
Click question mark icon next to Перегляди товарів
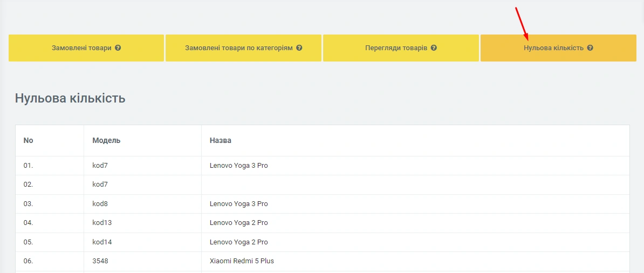pyautogui.click(x=434, y=48)
